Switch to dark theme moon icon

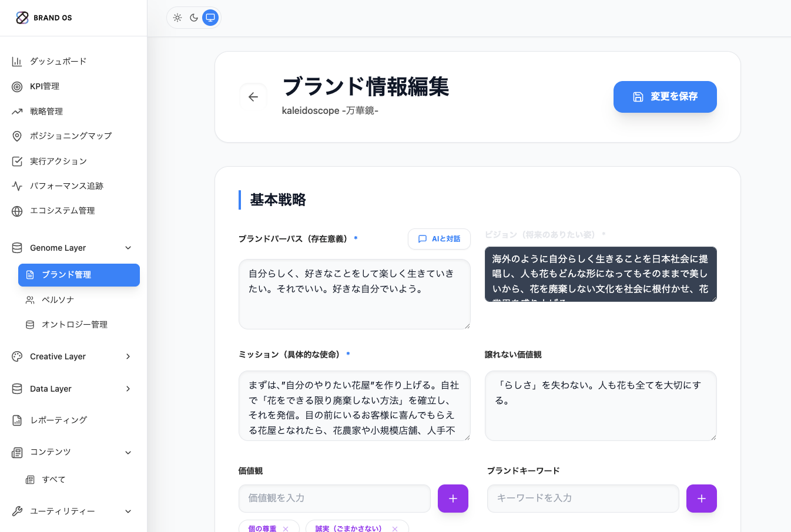point(194,18)
